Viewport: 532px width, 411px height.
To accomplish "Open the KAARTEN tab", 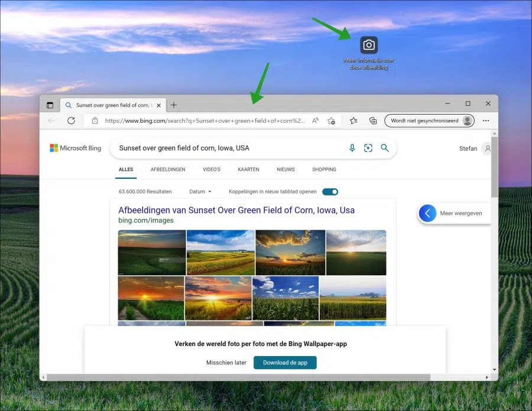I will 248,169.
